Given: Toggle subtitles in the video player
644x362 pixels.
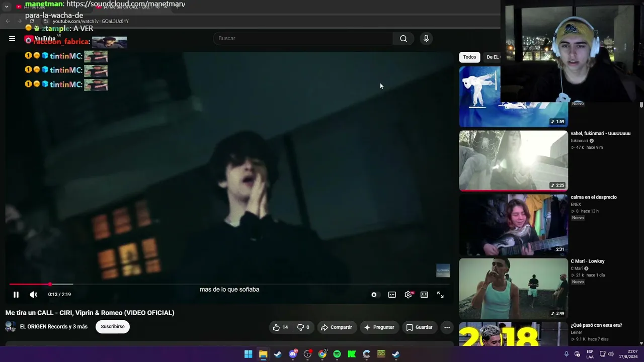Looking at the screenshot, I should (392, 295).
